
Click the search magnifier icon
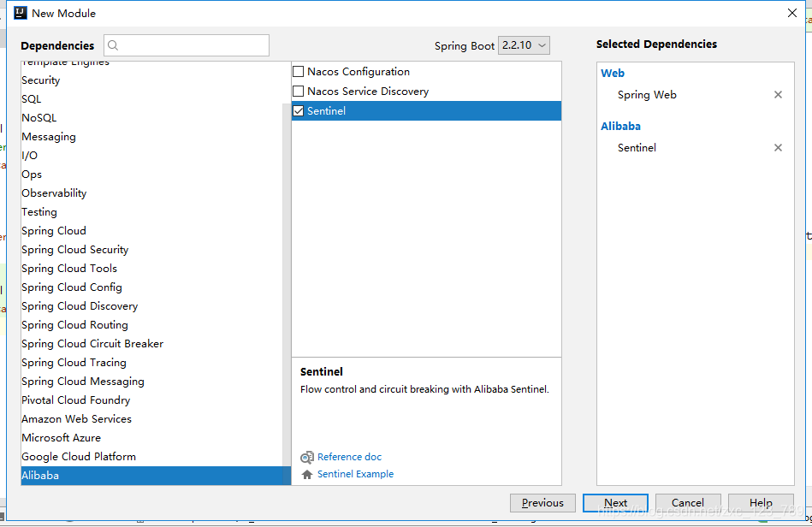click(x=113, y=45)
